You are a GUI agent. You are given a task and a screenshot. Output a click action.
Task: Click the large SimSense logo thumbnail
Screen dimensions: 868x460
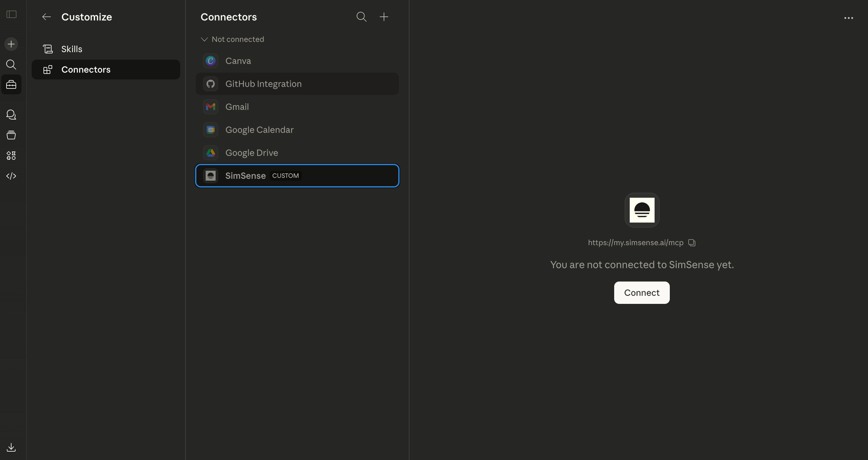pos(642,210)
